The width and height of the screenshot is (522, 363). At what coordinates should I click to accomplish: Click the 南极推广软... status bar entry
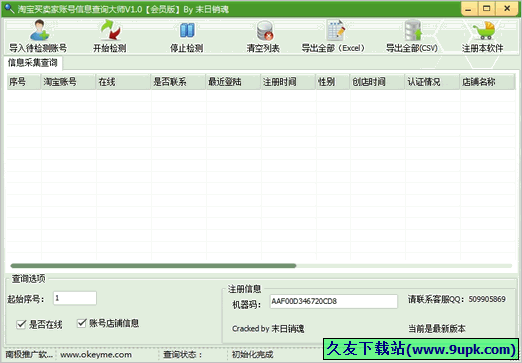pos(29,355)
